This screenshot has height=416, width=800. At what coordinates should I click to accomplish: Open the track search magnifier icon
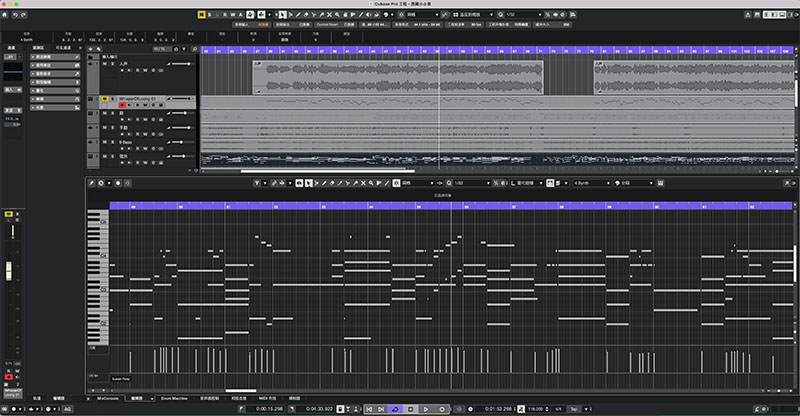(x=194, y=49)
